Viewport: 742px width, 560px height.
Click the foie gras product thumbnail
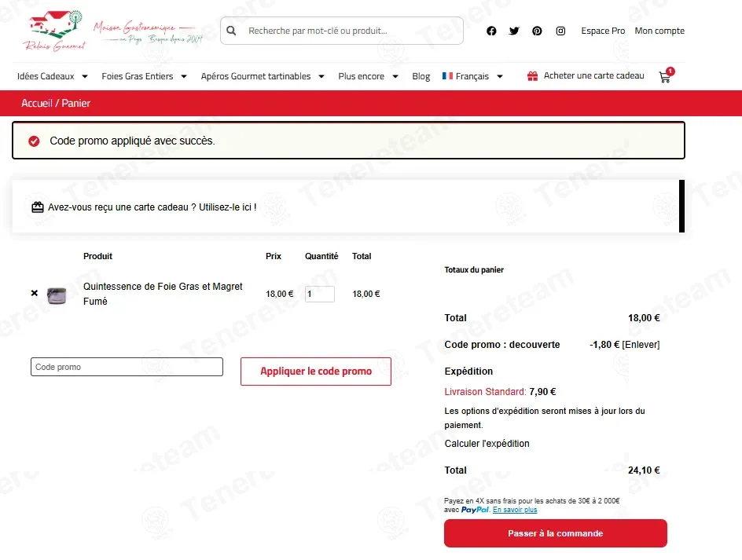pos(57,295)
